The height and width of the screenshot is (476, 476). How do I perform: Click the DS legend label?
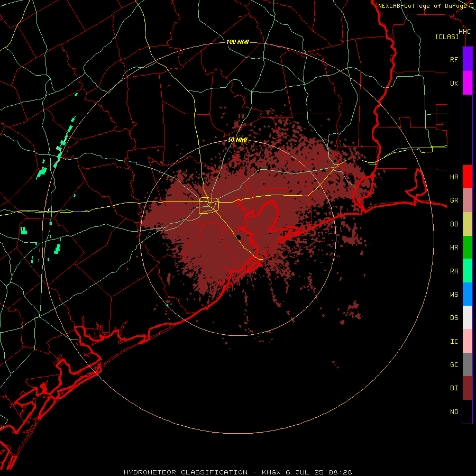(x=454, y=318)
